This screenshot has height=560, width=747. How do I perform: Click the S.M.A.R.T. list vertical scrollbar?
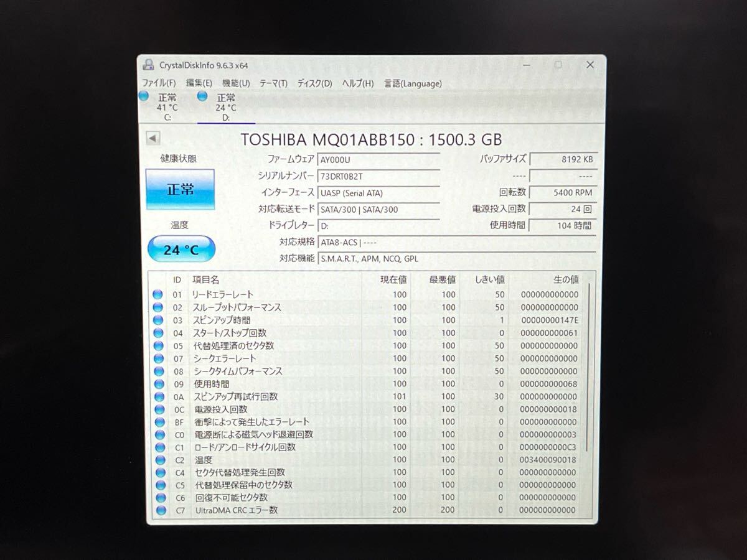pyautogui.click(x=588, y=367)
